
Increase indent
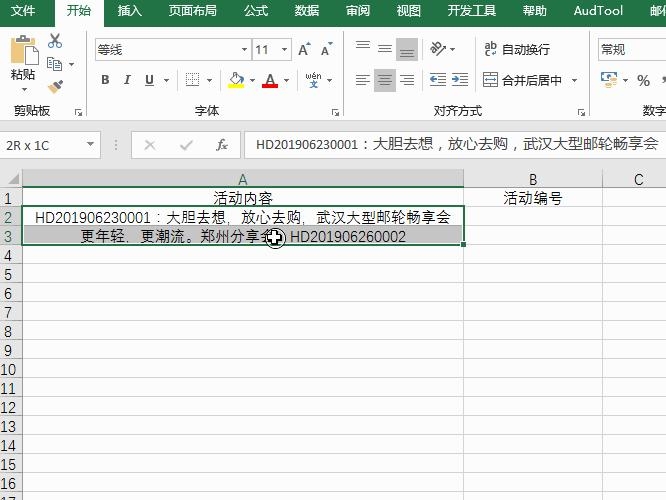click(x=460, y=80)
